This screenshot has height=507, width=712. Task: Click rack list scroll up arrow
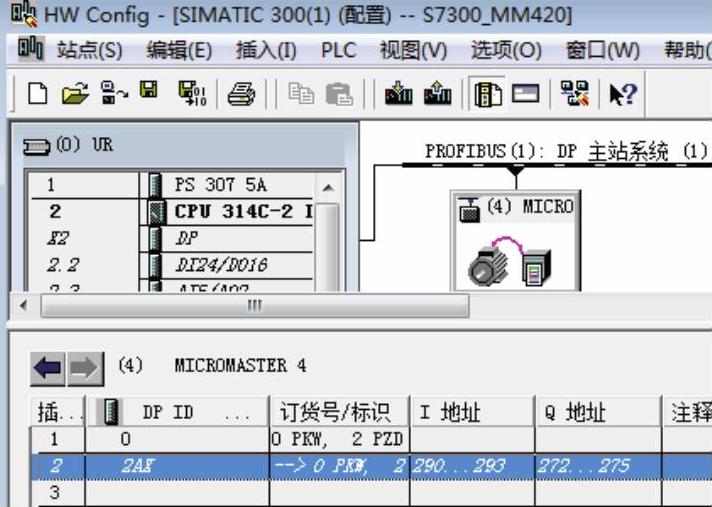coord(328,187)
